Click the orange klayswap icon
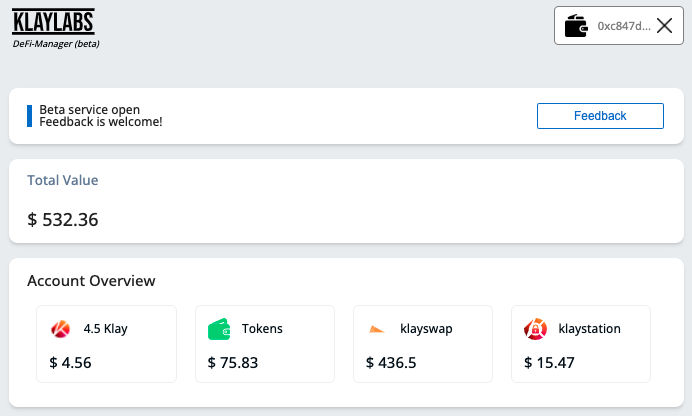692x416 pixels. (376, 329)
